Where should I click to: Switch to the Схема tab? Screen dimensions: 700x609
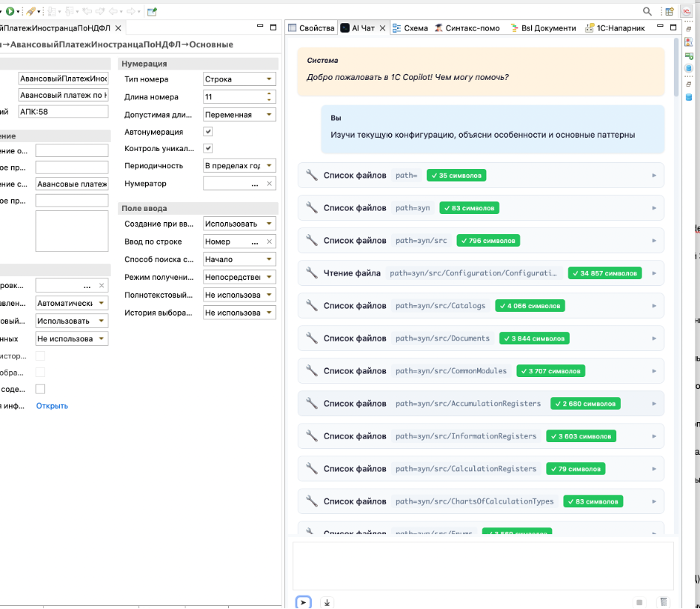coord(411,28)
